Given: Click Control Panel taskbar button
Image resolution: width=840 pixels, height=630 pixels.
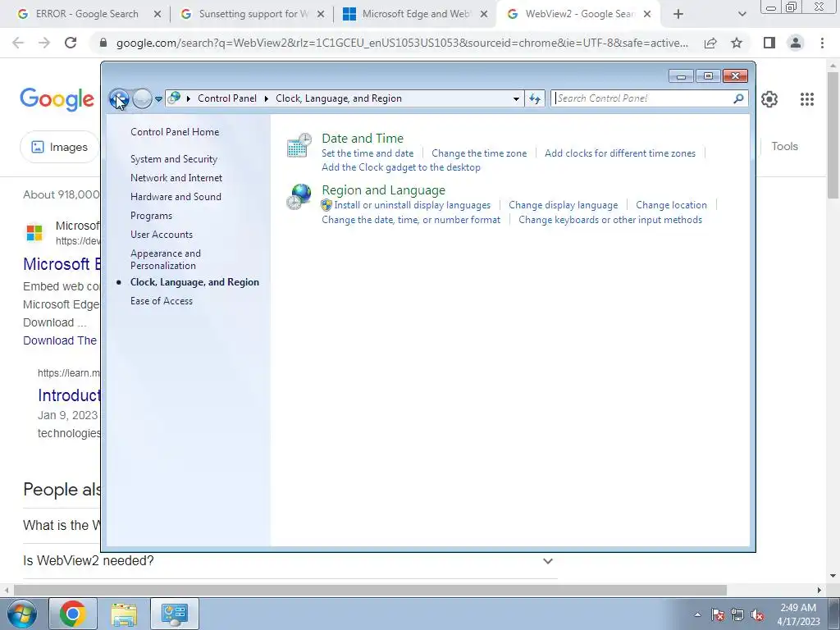Looking at the screenshot, I should [175, 614].
